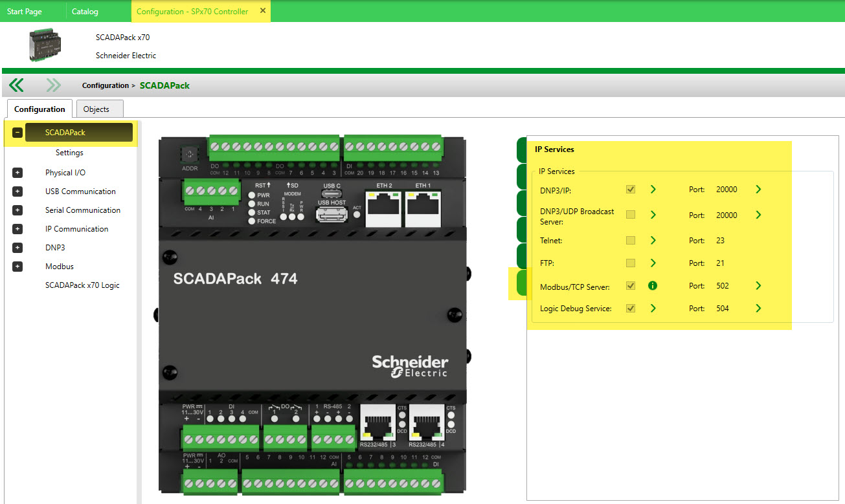Expand the Serial Communication node
Screen dimensions: 845x504
coord(17,210)
